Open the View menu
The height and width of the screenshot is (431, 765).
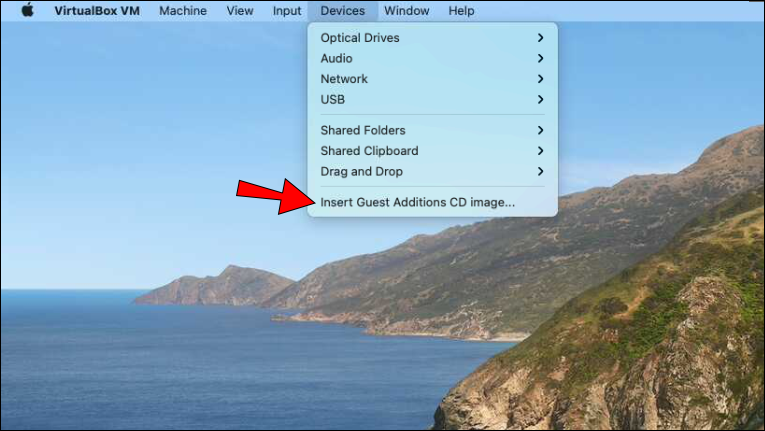coord(240,10)
